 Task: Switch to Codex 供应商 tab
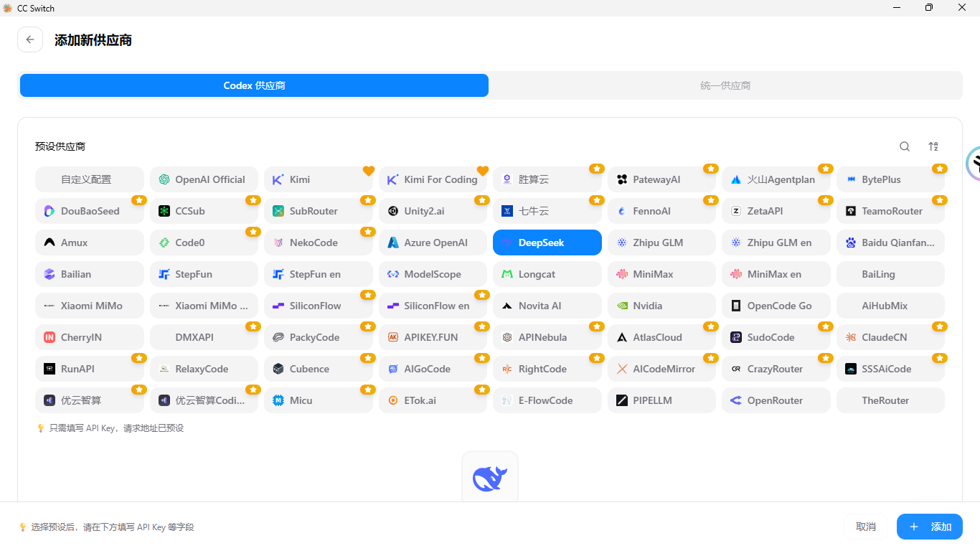click(254, 85)
